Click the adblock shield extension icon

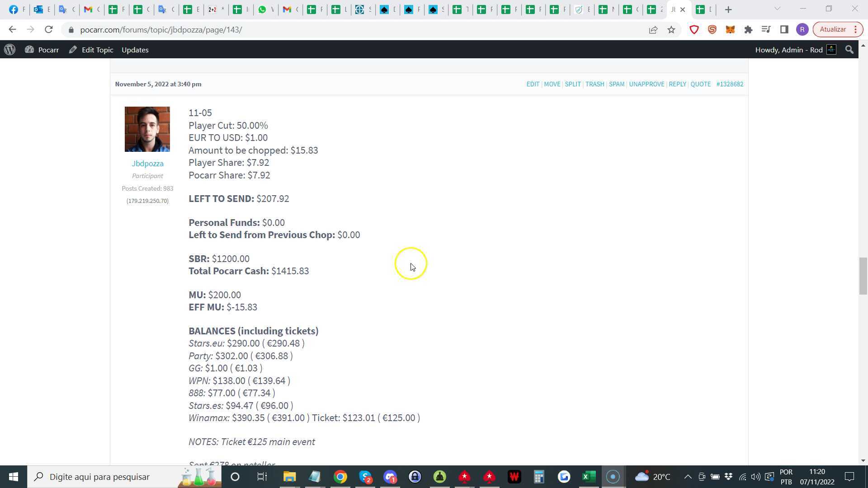pyautogui.click(x=694, y=29)
